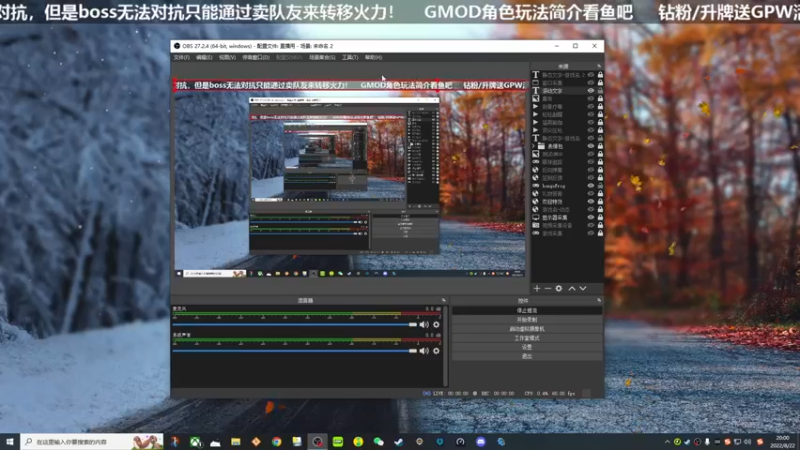The height and width of the screenshot is (450, 800).
Task: Select the 欢迎特效 source row
Action: pyautogui.click(x=567, y=202)
